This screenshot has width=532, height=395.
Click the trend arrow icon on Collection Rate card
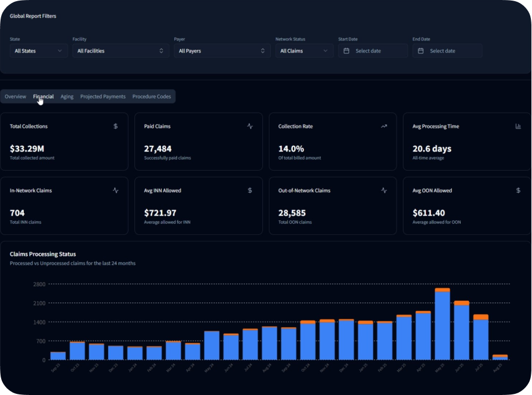click(383, 125)
